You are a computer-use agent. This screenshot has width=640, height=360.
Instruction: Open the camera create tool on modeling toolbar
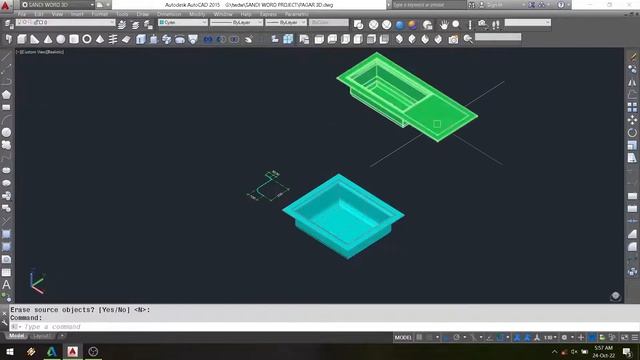click(453, 39)
